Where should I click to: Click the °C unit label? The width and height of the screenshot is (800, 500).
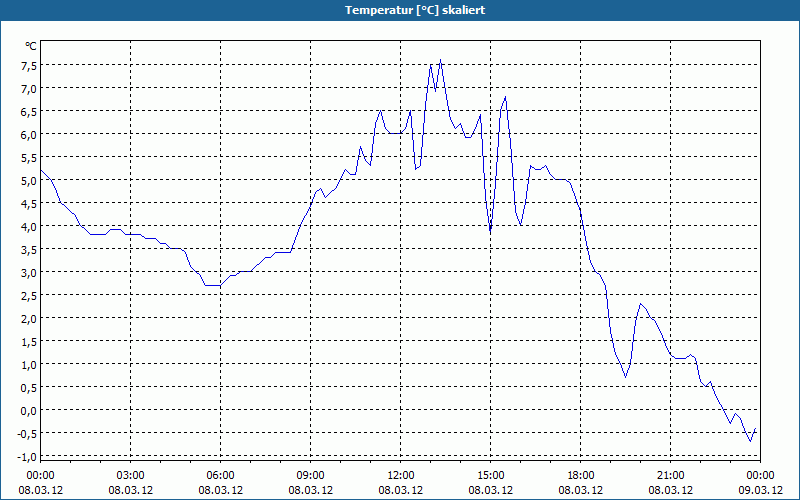click(31, 46)
